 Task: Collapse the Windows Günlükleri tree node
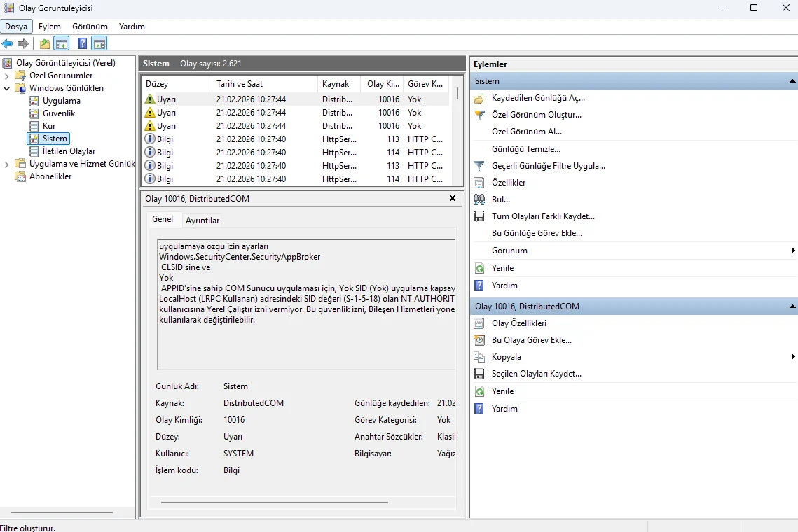7,88
